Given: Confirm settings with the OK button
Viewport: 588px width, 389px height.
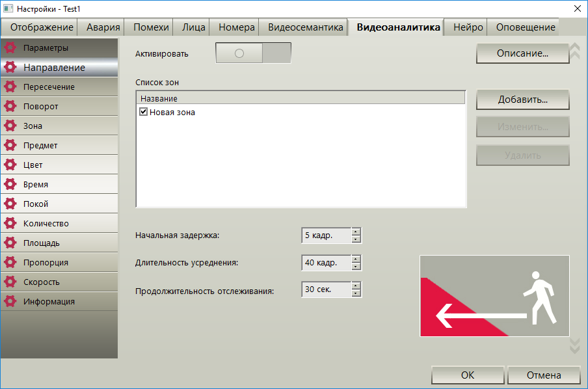Looking at the screenshot, I should [468, 375].
